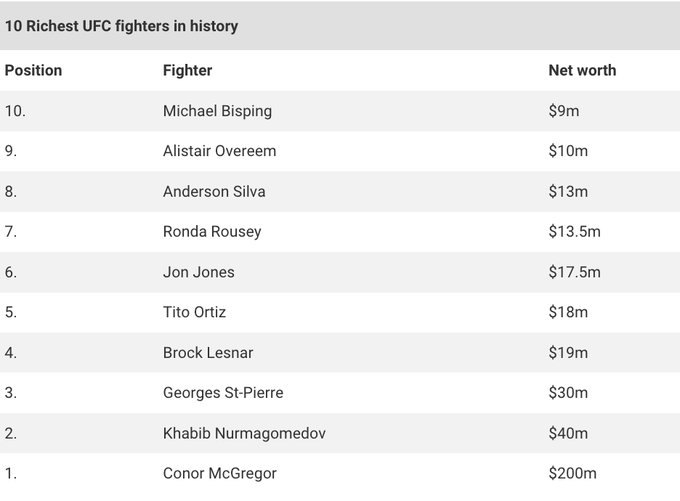
Task: Select the $13.5m net worth cell
Action: coord(575,232)
